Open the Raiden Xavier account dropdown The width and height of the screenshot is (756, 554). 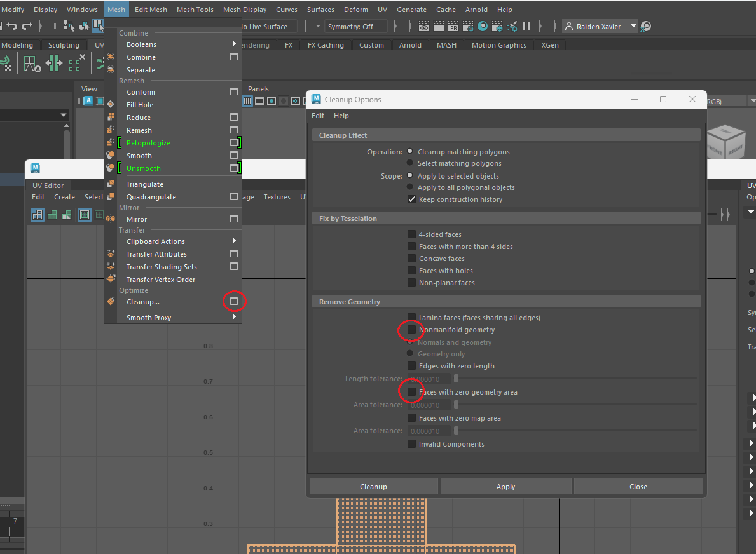pyautogui.click(x=633, y=26)
